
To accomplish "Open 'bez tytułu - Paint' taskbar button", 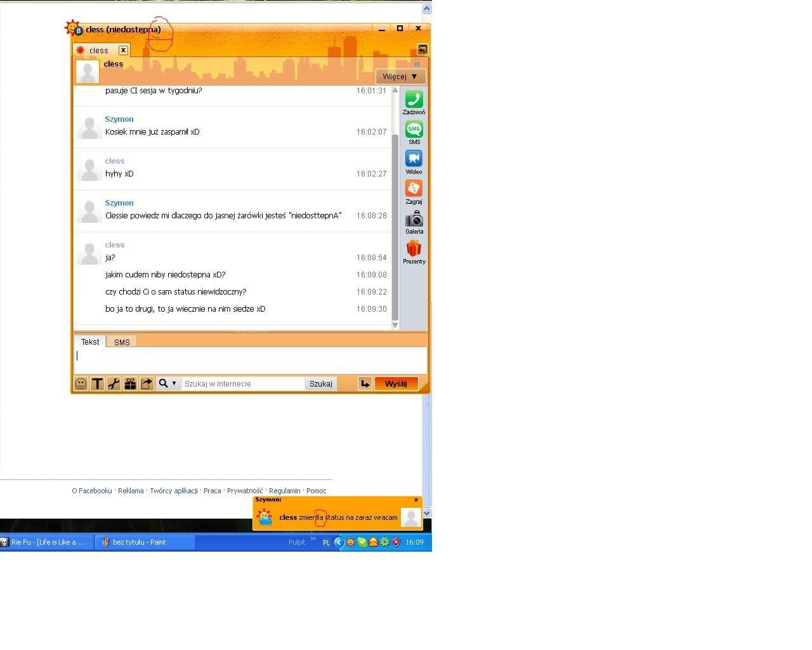I will pyautogui.click(x=145, y=542).
